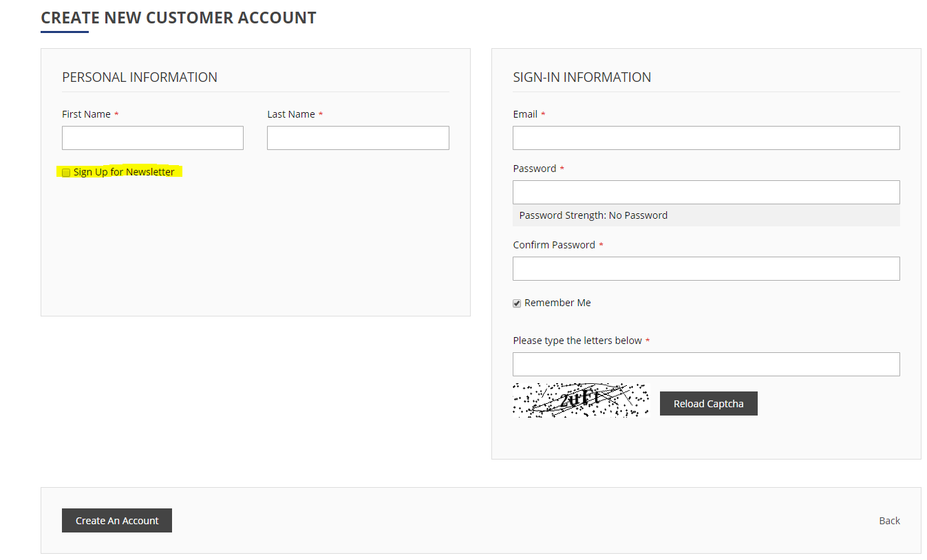
Task: Click 'Please type the letters below' label
Action: (x=577, y=341)
